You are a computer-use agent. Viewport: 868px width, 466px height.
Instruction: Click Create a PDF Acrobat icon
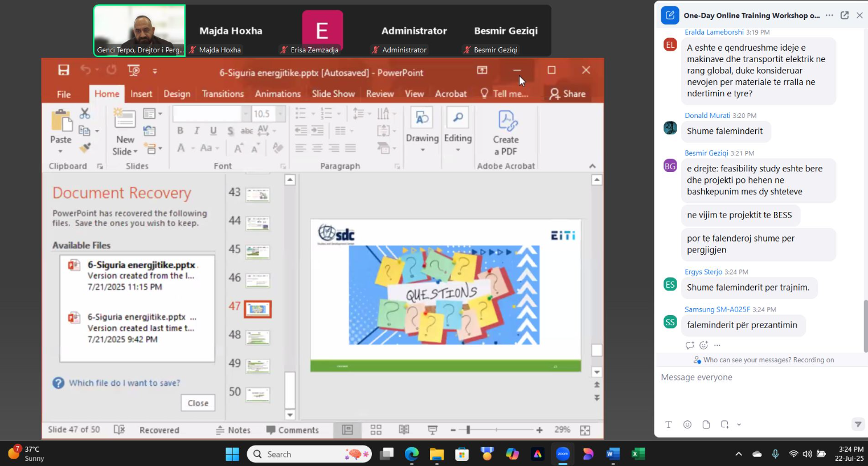(506, 133)
